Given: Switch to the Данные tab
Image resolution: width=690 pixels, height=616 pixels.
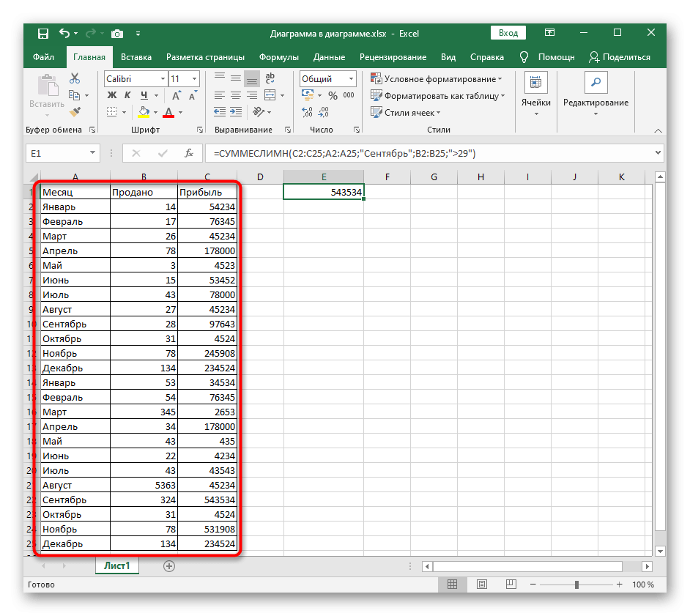Looking at the screenshot, I should [329, 57].
